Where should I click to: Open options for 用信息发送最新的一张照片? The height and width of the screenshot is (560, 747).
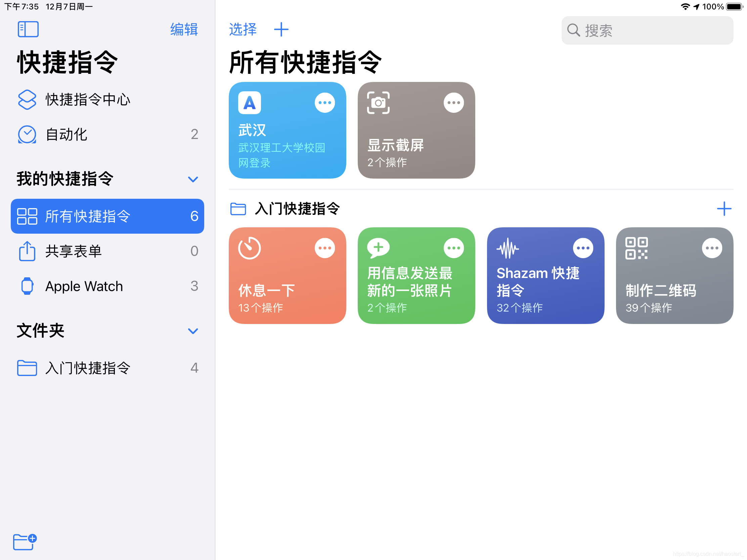coord(453,248)
